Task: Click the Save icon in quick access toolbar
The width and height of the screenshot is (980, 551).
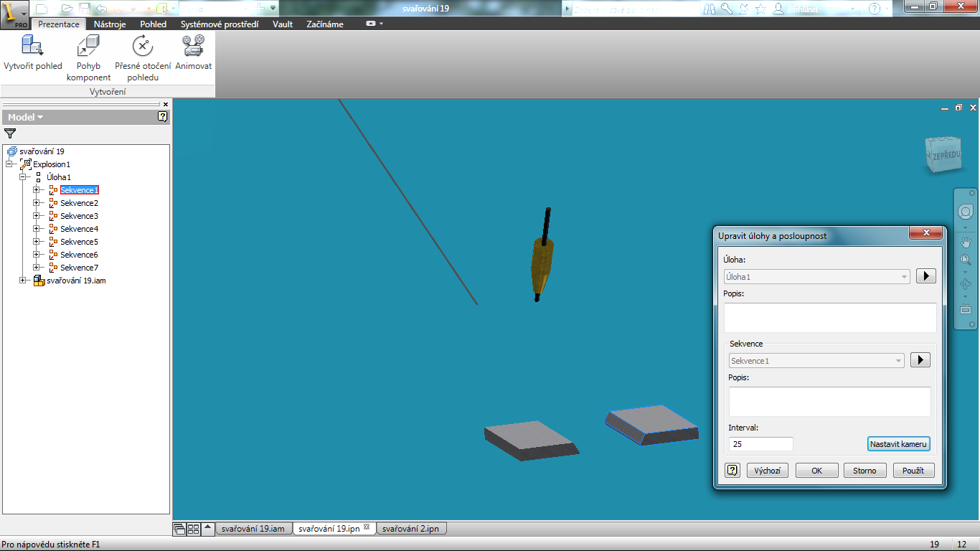Action: [85, 9]
